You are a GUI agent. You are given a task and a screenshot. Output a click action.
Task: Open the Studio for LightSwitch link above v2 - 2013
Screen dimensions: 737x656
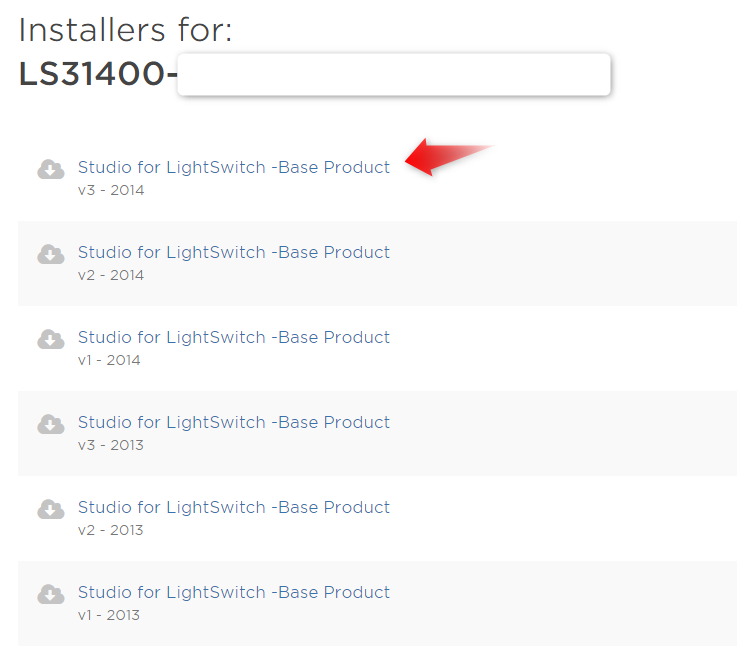coord(234,508)
